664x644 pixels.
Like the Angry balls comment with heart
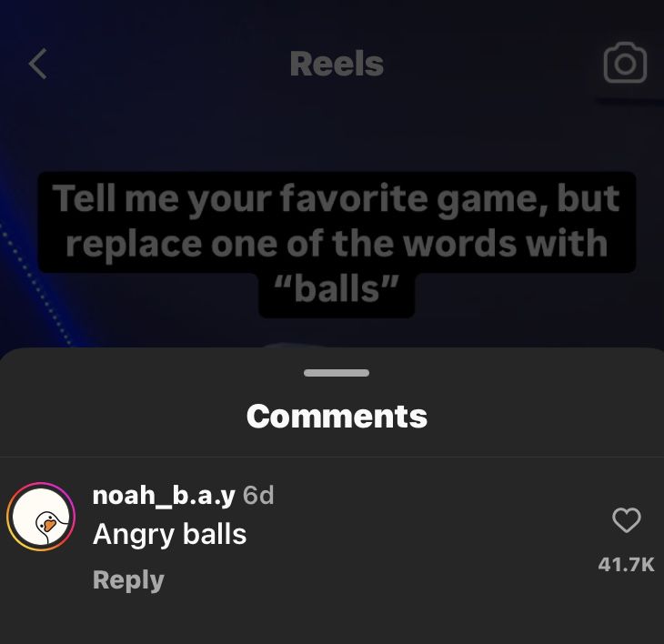click(x=627, y=520)
